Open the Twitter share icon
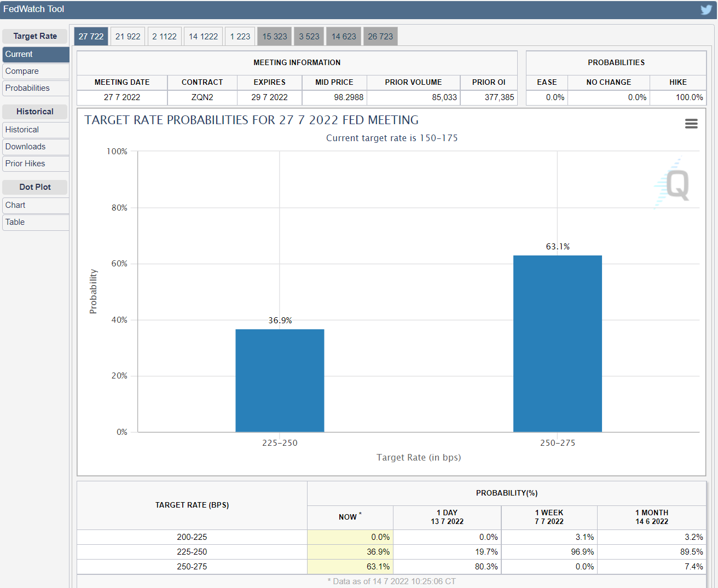 click(x=707, y=10)
